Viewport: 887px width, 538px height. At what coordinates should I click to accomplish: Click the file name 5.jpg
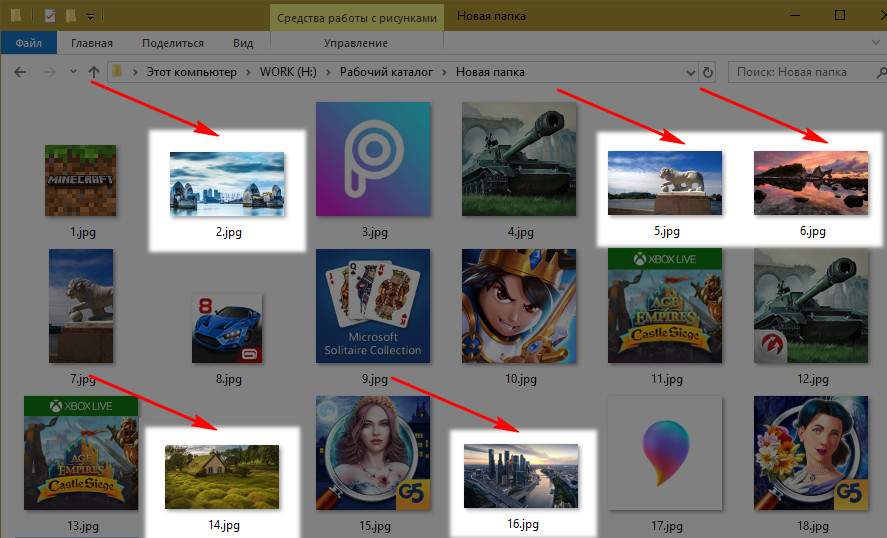666,231
